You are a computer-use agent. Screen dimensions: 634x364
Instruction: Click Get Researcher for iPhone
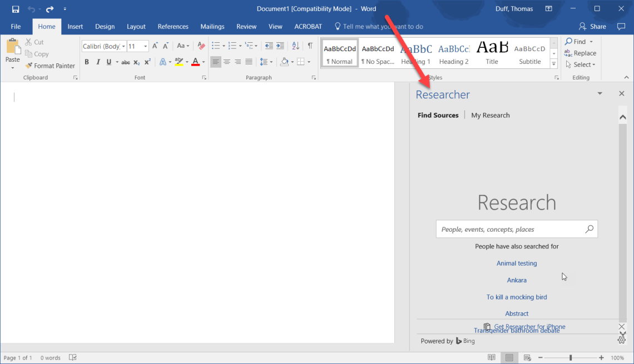(x=529, y=326)
